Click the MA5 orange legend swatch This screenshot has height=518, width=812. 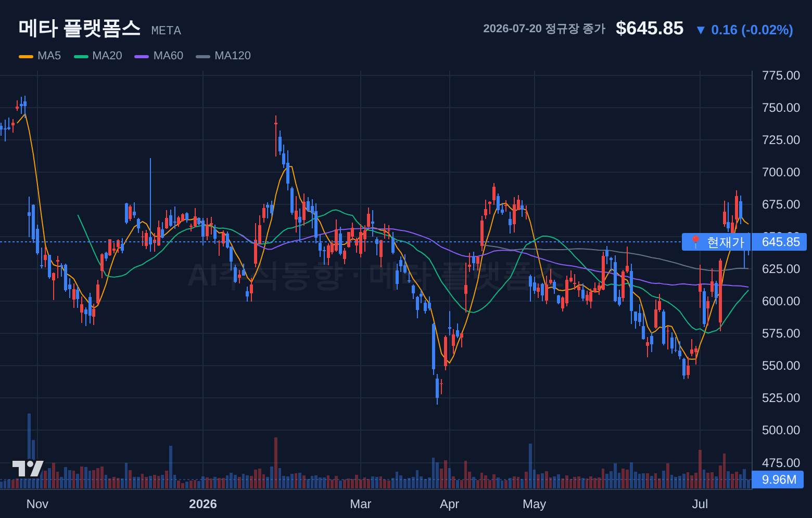pyautogui.click(x=26, y=56)
